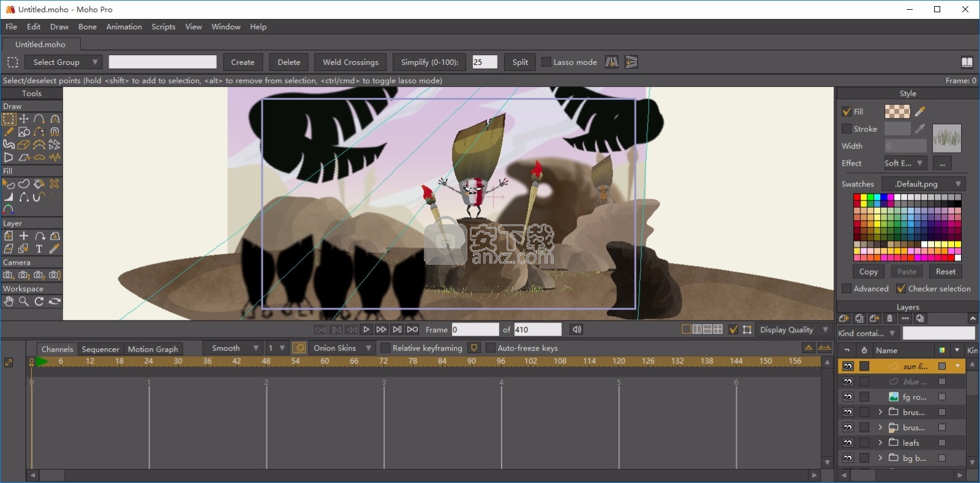Enable Relative keyframing checkbox
The image size is (980, 483).
[x=385, y=348]
